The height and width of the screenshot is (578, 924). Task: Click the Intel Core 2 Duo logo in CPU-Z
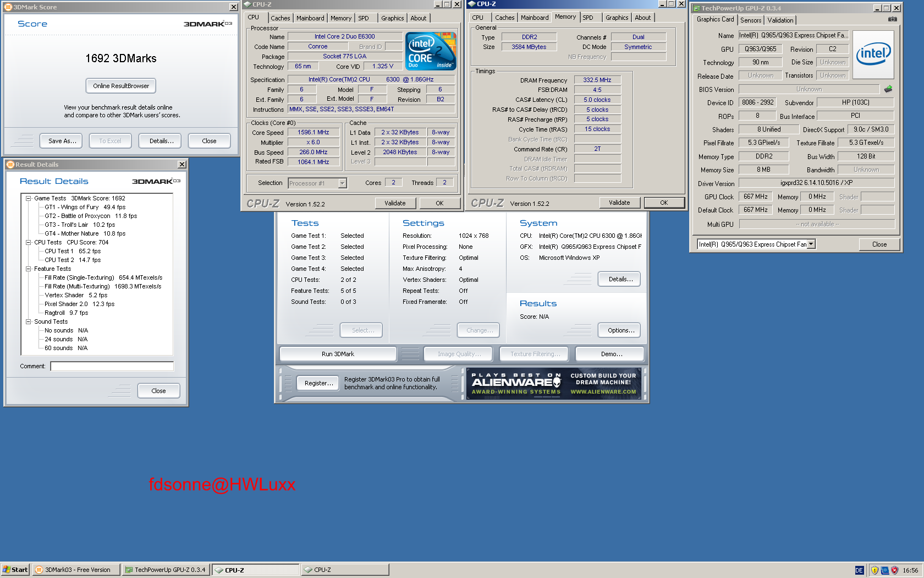431,51
